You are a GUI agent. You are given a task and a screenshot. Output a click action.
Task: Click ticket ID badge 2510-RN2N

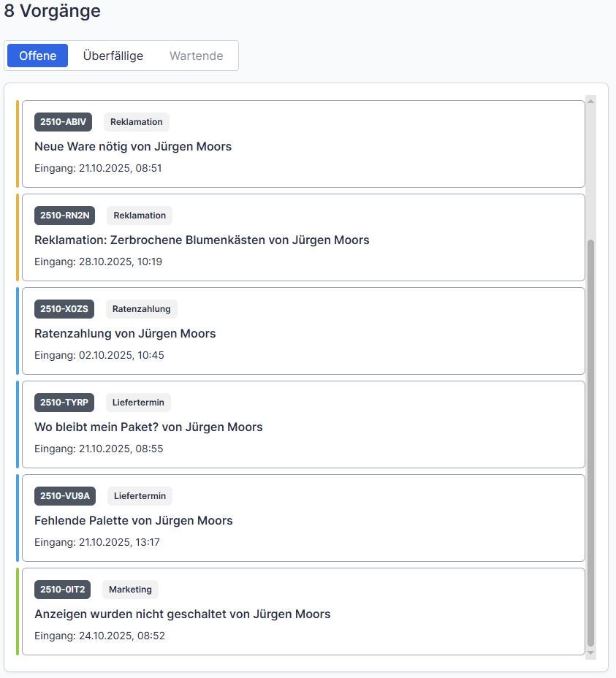click(x=64, y=216)
